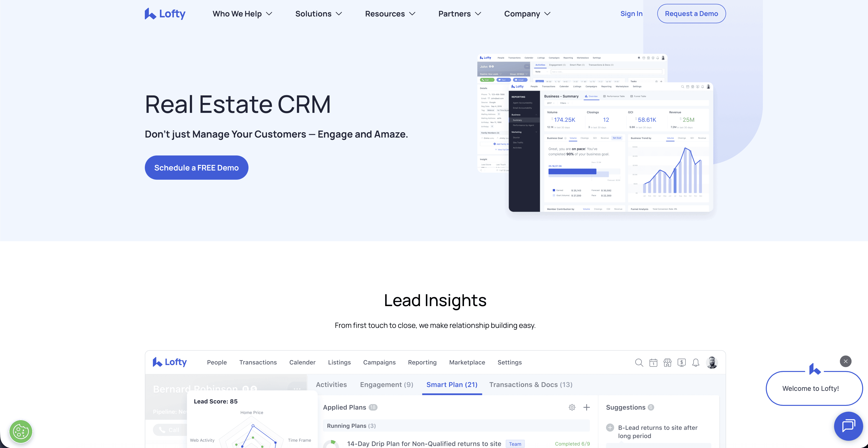The height and width of the screenshot is (448, 868).
Task: Open the cookie preferences icon
Action: point(21,432)
